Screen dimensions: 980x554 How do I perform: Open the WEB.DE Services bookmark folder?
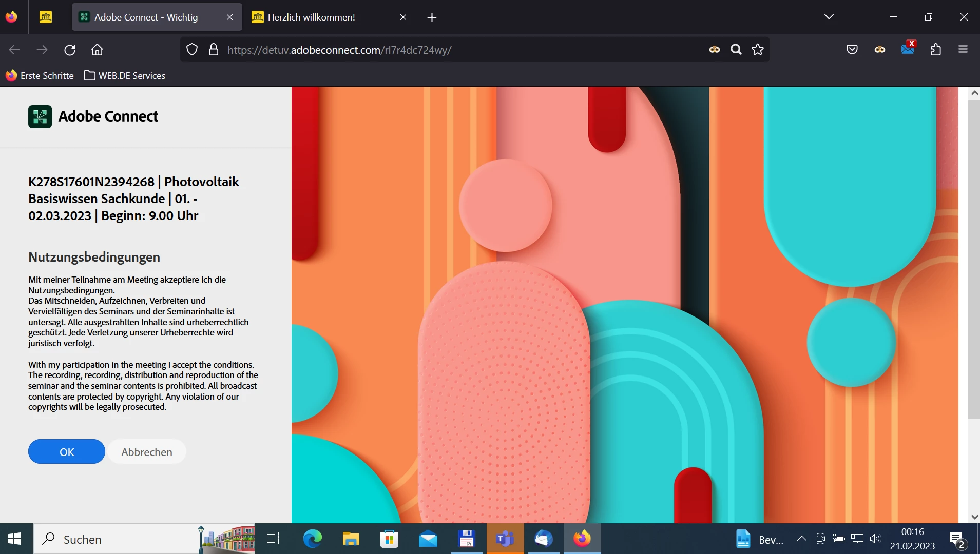coord(125,75)
